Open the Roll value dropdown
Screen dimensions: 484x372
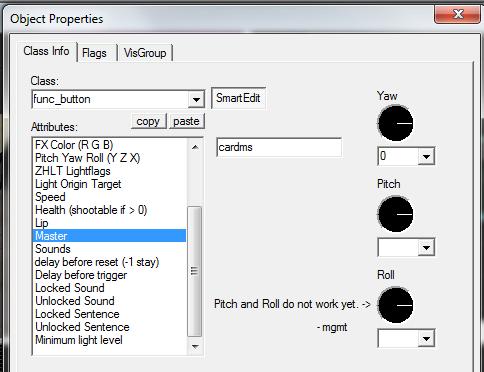[426, 339]
